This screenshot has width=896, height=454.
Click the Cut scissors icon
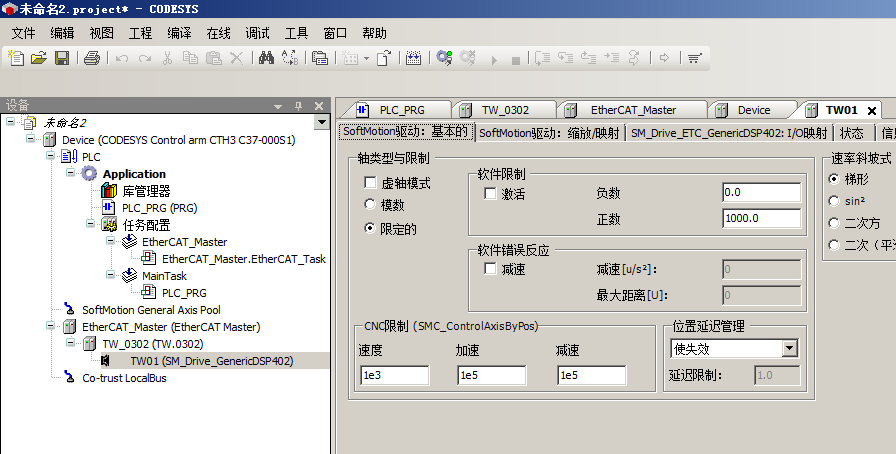(167, 58)
